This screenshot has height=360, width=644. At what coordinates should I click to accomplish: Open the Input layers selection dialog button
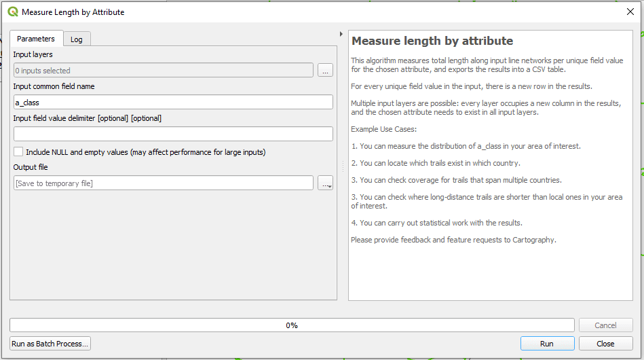[325, 70]
